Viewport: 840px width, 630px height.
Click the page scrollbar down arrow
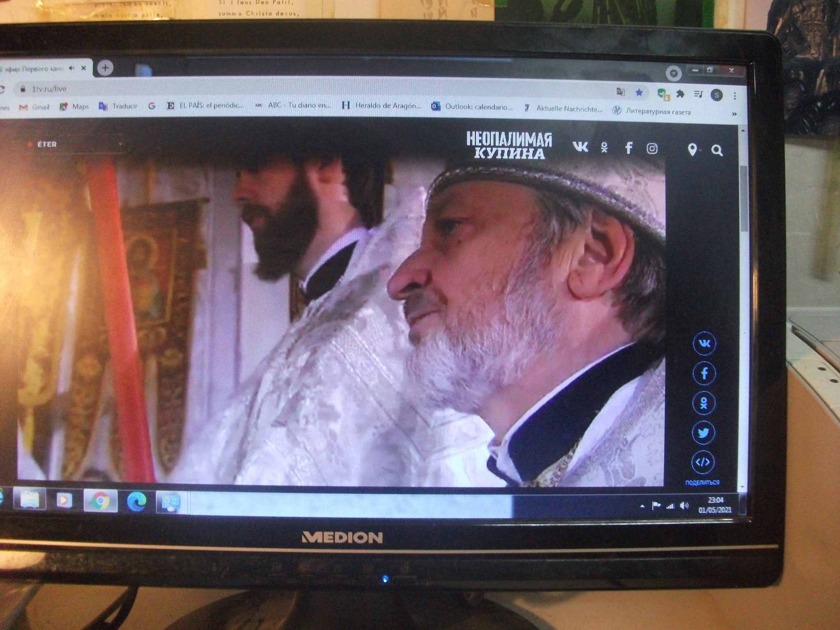tap(742, 486)
